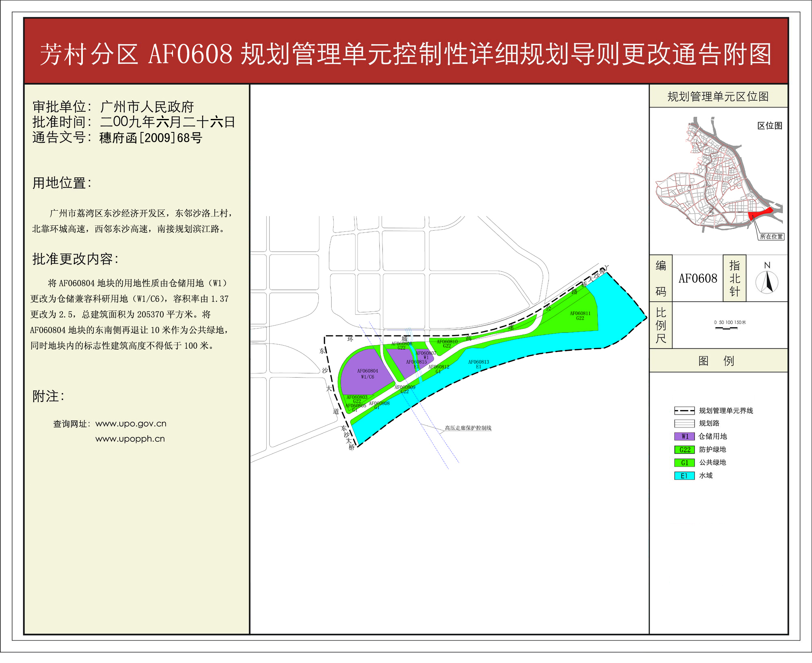Select water parcel AF060813 E1
The width and height of the screenshot is (812, 663).
478,364
